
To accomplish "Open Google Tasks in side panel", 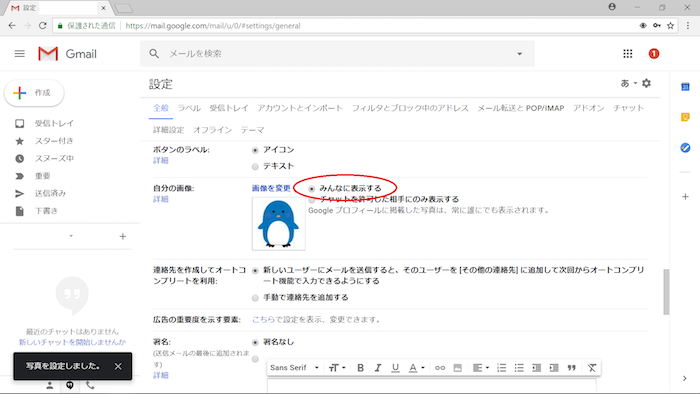I will coord(685,147).
